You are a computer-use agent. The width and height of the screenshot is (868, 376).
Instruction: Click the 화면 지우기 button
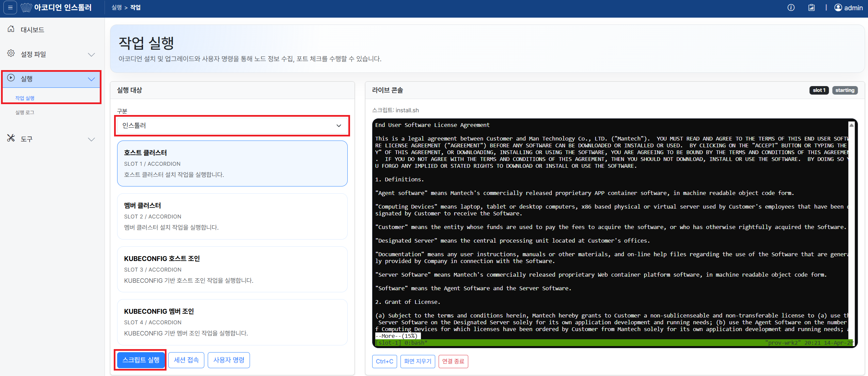coord(418,361)
